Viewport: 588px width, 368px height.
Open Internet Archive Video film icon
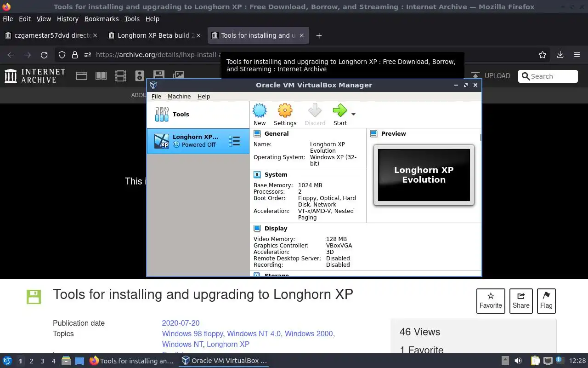point(120,76)
